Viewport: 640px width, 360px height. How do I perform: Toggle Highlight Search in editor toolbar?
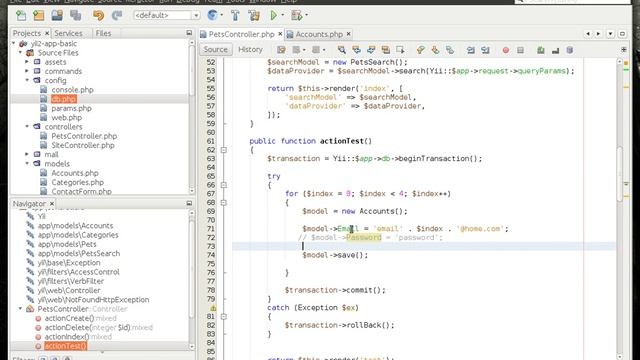click(x=386, y=50)
